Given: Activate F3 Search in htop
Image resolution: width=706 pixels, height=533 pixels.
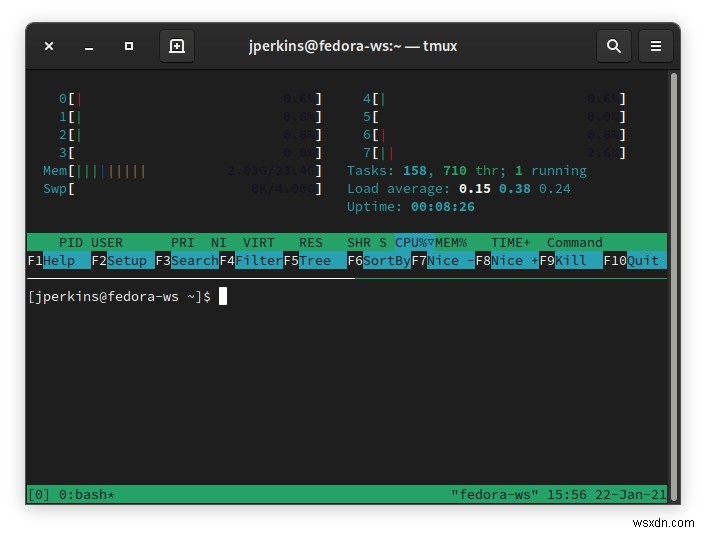Looking at the screenshot, I should tap(187, 261).
